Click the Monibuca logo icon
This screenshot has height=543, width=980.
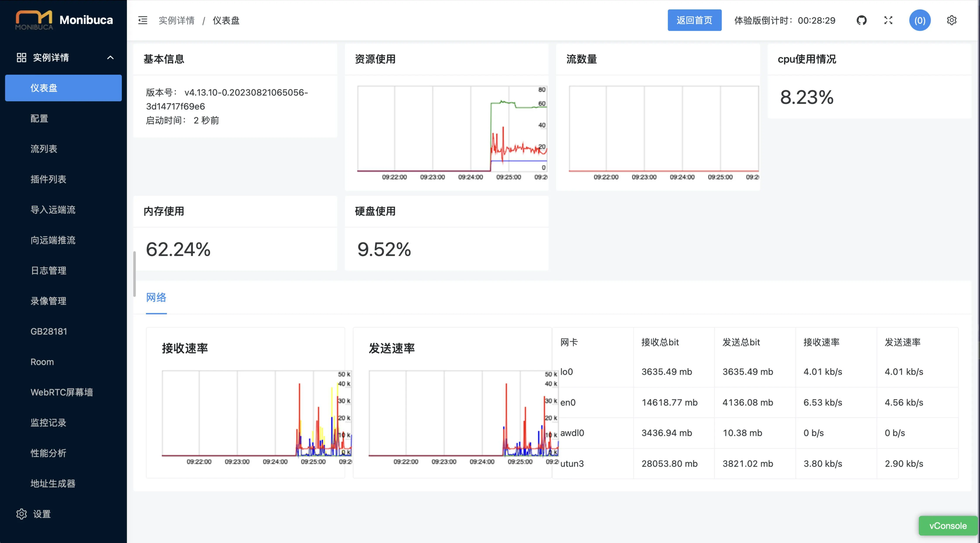tap(34, 20)
